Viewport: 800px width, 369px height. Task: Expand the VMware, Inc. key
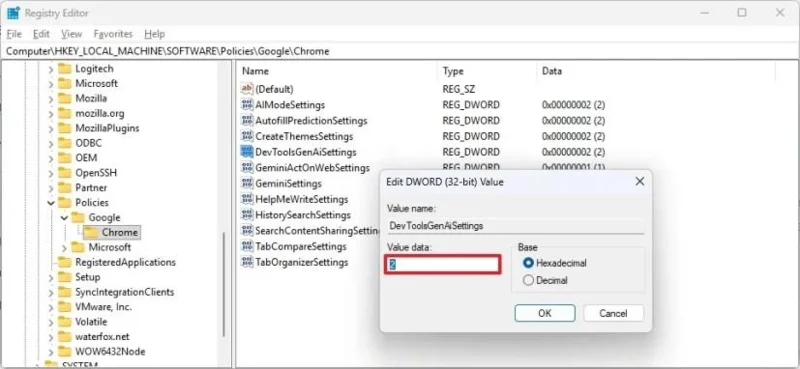(51, 307)
